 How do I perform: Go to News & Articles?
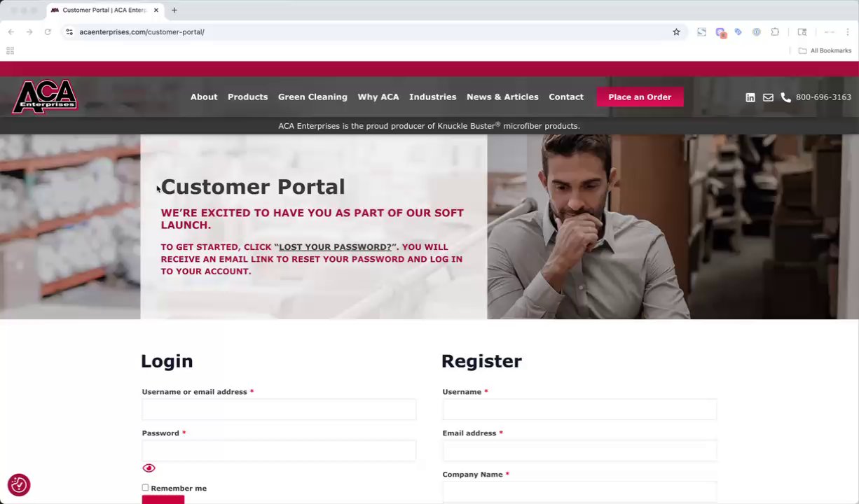(x=502, y=97)
